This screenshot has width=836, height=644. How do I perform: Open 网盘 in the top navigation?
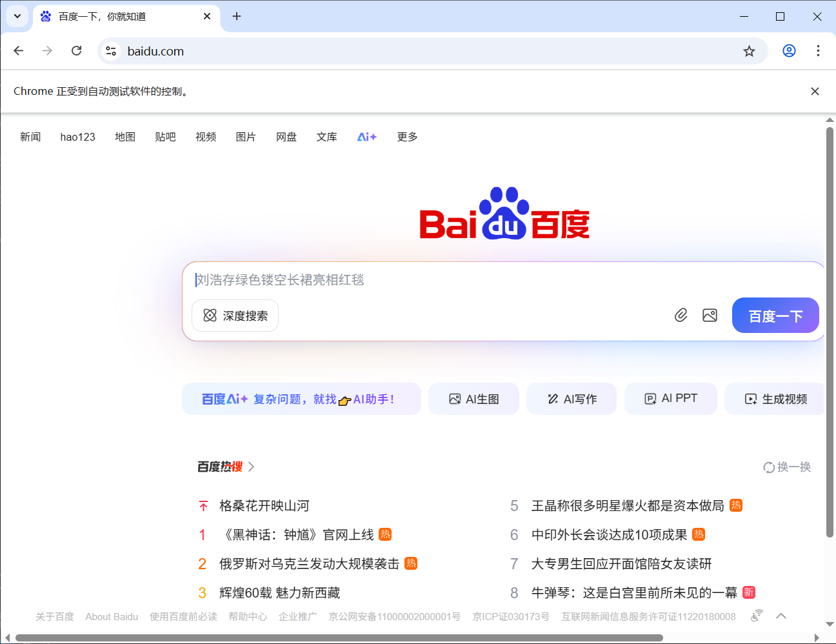[x=286, y=137]
